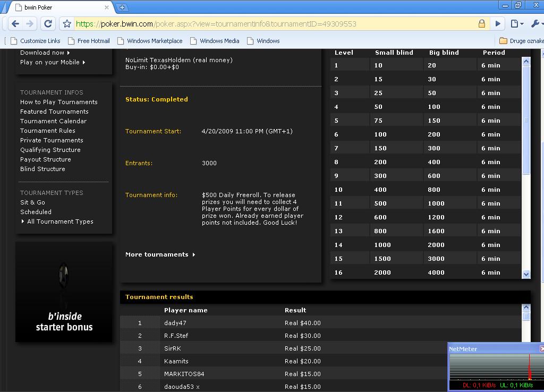Click the Download now link
The width and height of the screenshot is (544, 392).
pos(45,53)
